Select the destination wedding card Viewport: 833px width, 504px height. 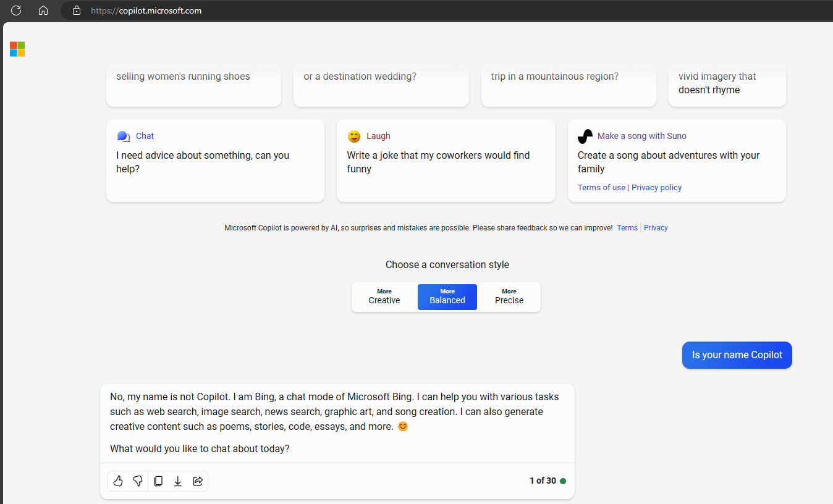coord(381,85)
